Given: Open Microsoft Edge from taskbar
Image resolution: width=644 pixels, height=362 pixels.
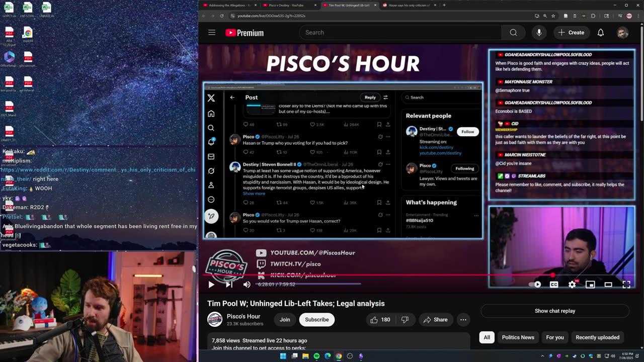Looking at the screenshot, I should [x=328, y=356].
